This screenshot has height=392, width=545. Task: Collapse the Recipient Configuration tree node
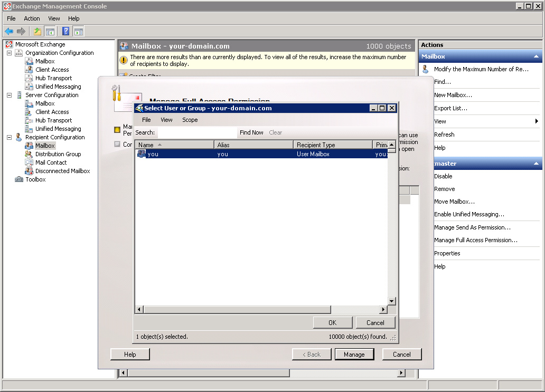(x=10, y=138)
